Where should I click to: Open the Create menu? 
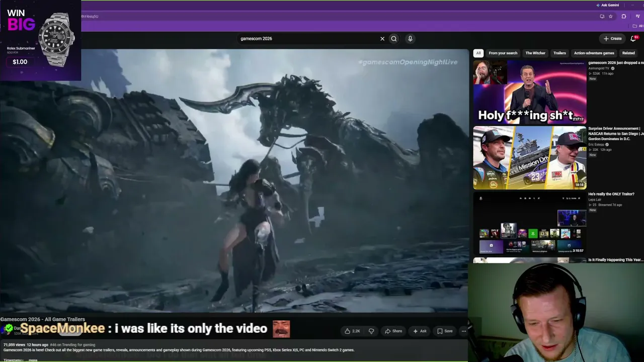(x=613, y=39)
